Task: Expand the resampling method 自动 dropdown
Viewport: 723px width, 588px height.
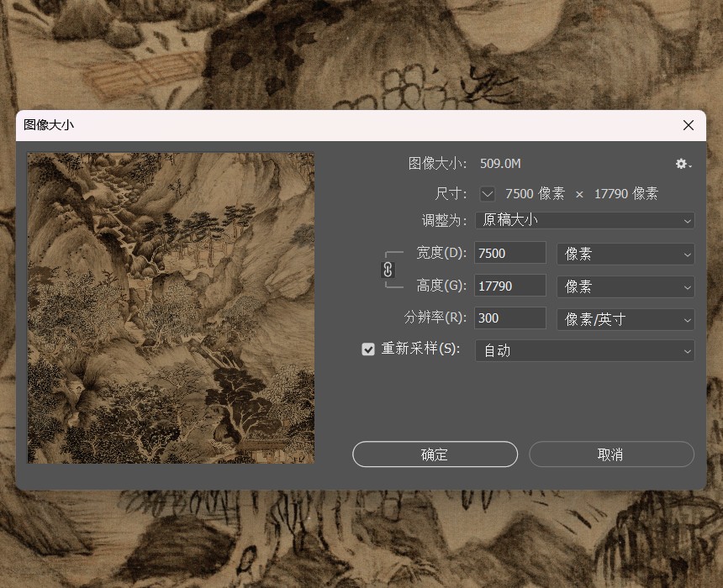Action: tap(584, 350)
